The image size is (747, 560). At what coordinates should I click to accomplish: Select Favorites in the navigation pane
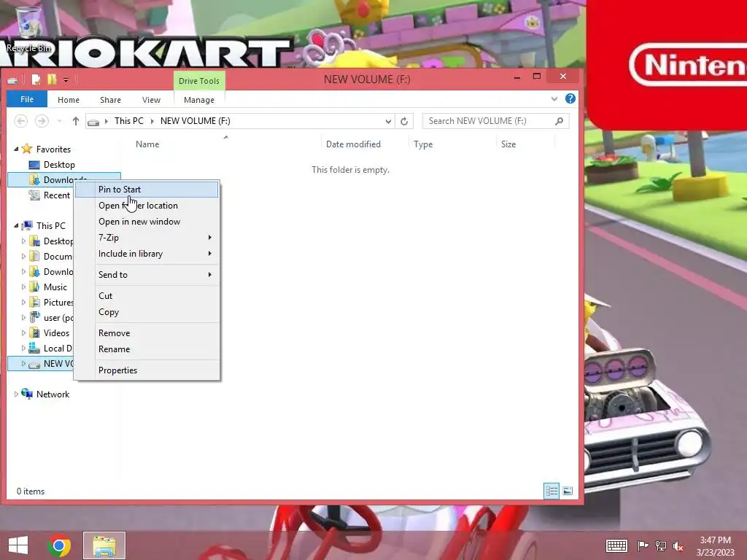pos(53,149)
